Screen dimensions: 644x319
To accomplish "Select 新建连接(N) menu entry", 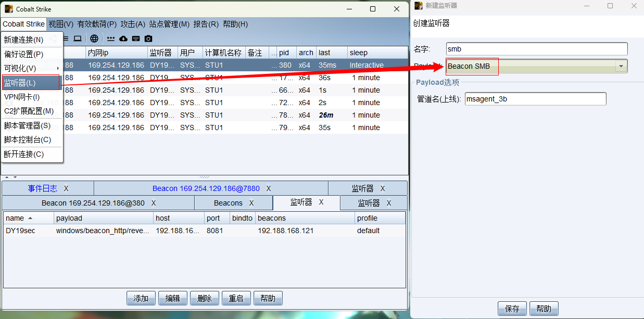I will pyautogui.click(x=32, y=40).
